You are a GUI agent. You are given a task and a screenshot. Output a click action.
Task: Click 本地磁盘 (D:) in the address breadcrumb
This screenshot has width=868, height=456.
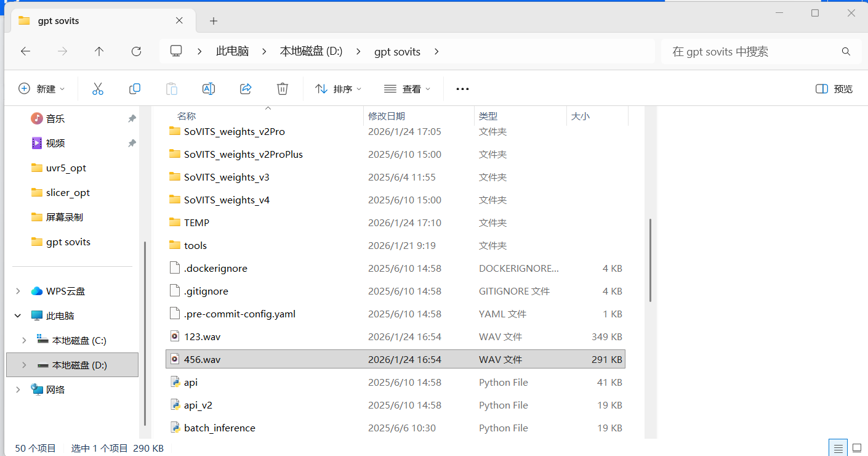(x=311, y=52)
